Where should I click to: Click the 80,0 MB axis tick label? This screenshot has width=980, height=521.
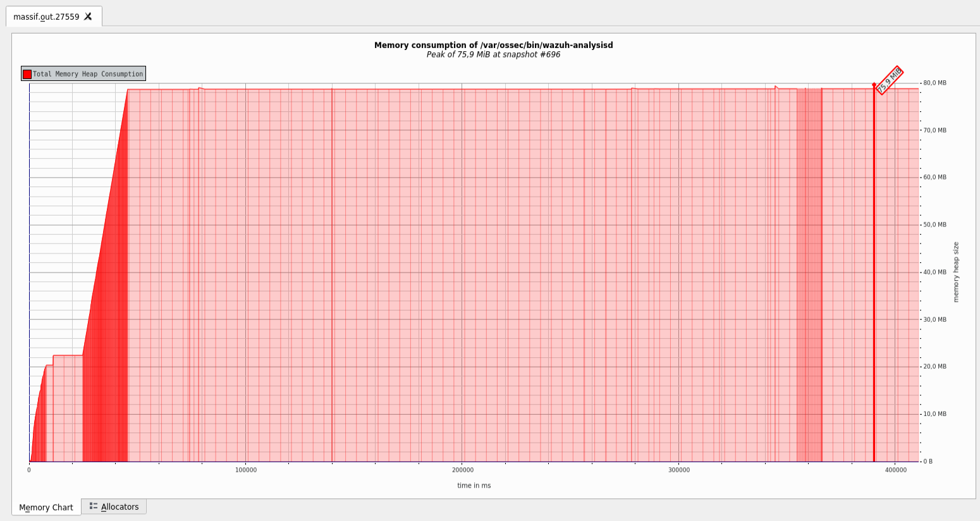click(936, 82)
